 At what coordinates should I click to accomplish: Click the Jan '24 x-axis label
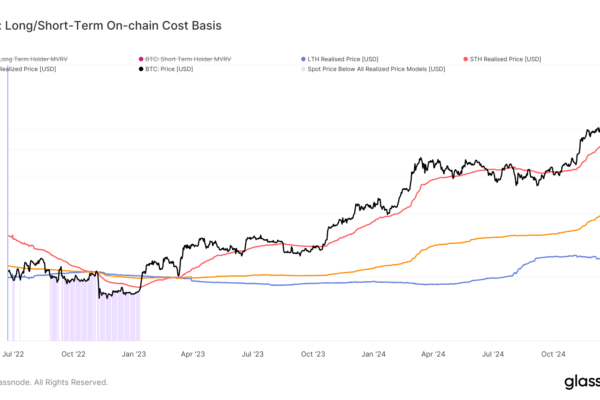(373, 353)
